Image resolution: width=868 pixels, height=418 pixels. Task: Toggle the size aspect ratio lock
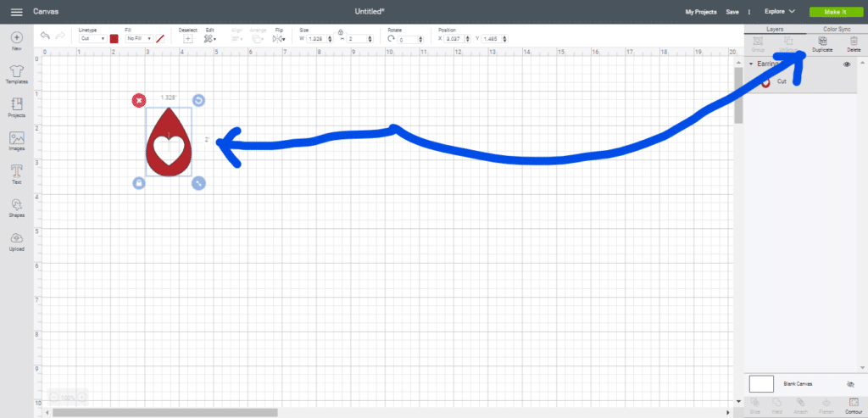point(340,31)
